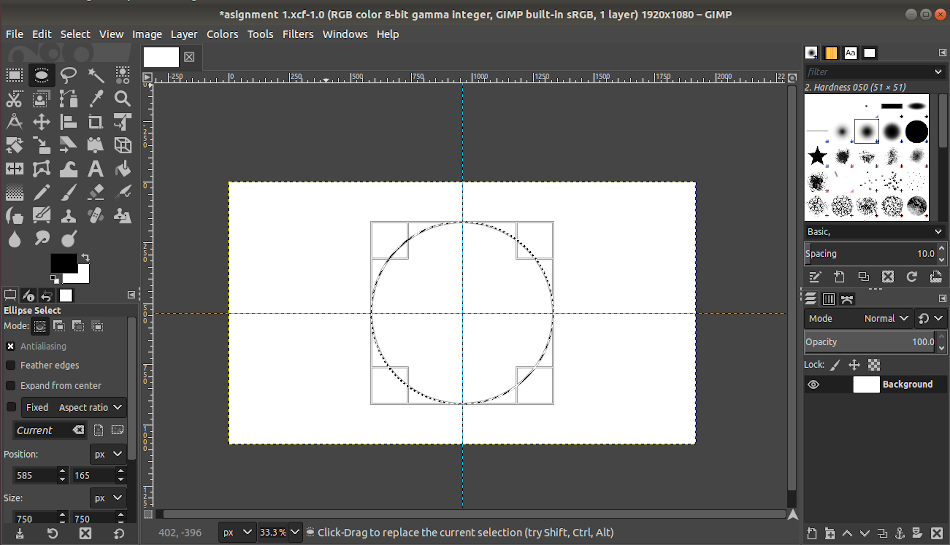Select the Fuzzy Select magic wand tool

[x=96, y=75]
